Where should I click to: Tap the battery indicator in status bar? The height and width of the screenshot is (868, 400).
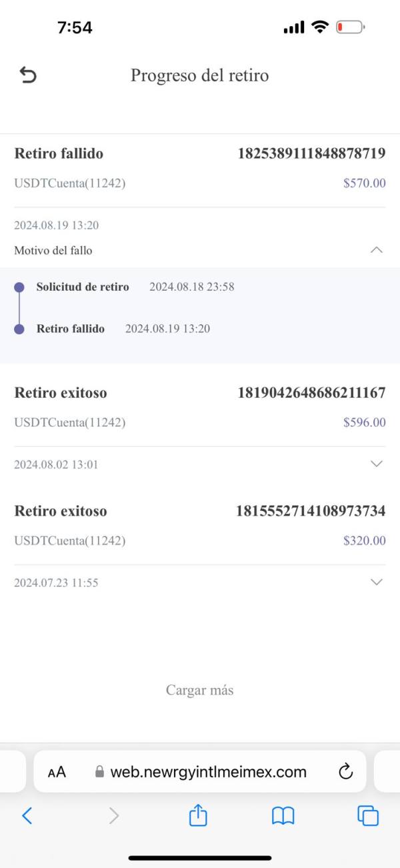coord(349,27)
